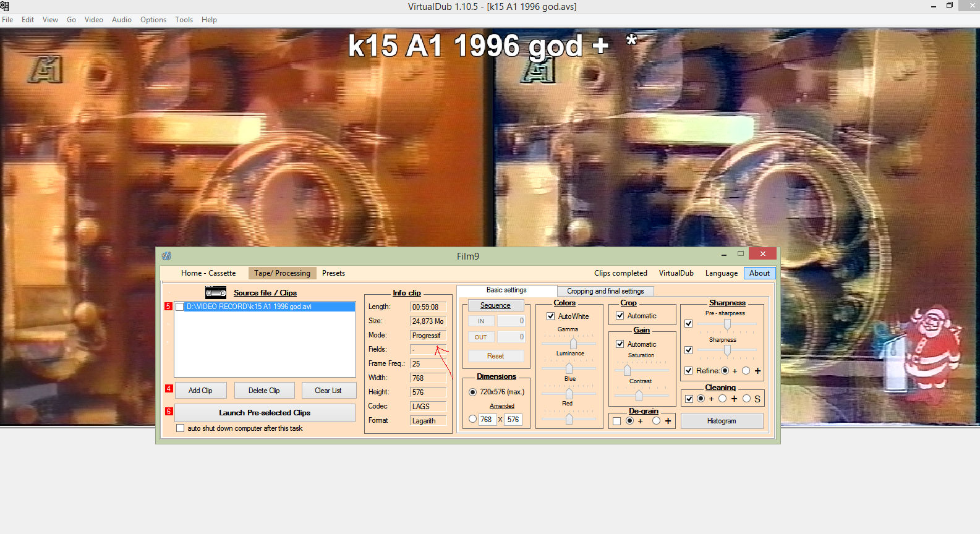Click the Film9 feather icon in title bar
Screen dimensions: 980x534
(166, 256)
